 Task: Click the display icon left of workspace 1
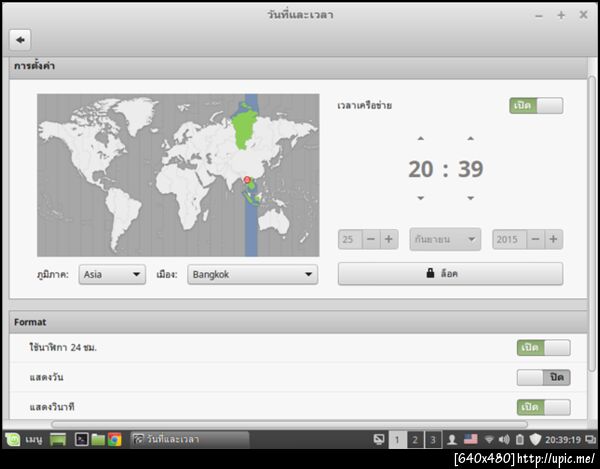tap(379, 440)
